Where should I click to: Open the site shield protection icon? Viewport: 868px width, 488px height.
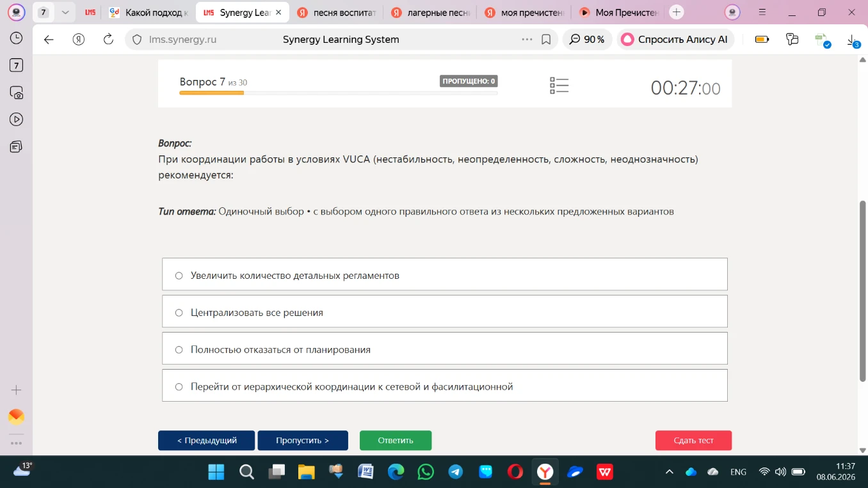coord(136,40)
